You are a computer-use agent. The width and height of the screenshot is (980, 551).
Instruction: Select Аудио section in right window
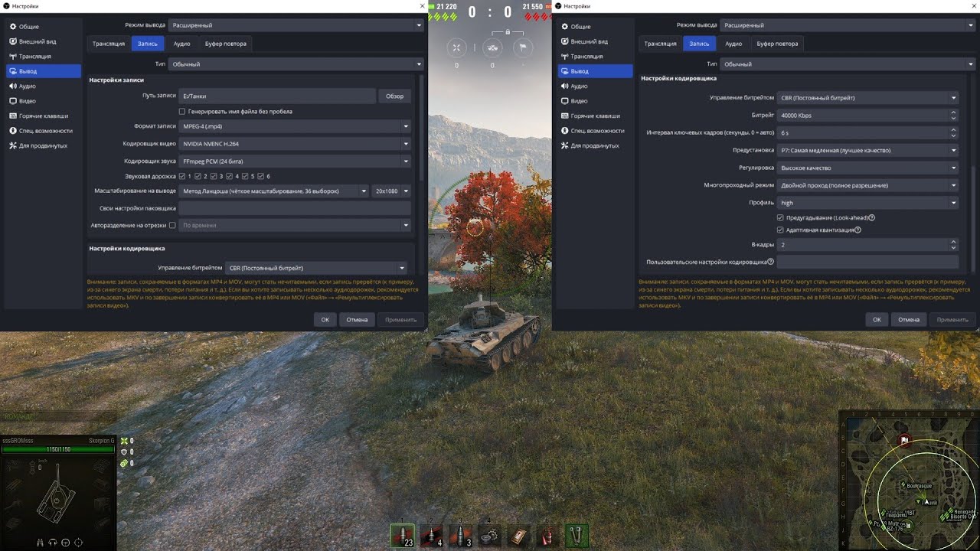coord(596,86)
